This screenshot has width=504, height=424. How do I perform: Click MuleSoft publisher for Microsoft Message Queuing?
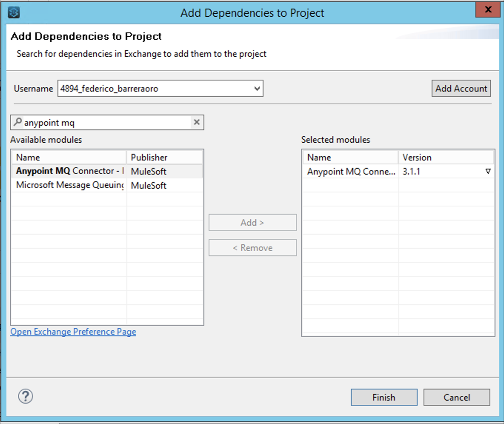[x=149, y=186]
